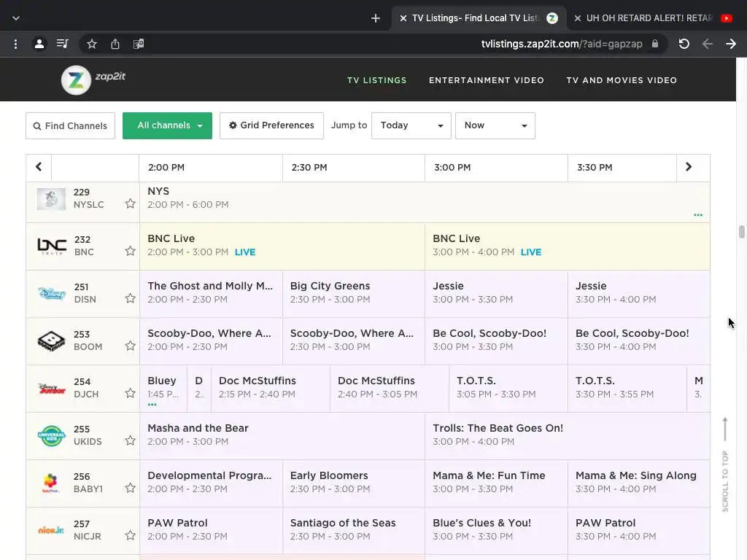Click the BabyFirst channel logo
747x560 pixels.
coord(50,483)
